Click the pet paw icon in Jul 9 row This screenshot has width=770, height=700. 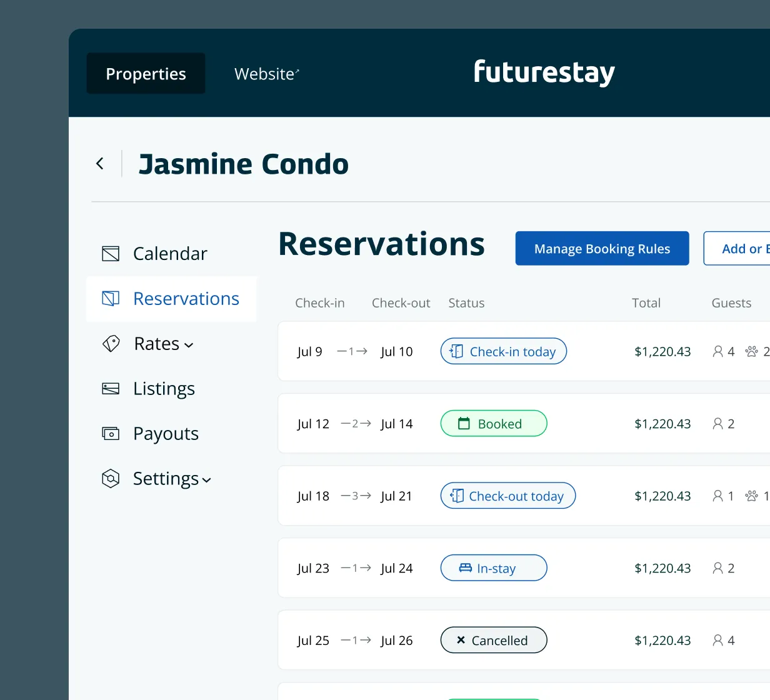pos(751,351)
